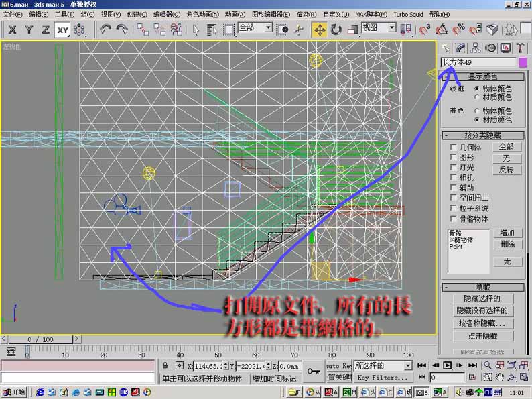This screenshot has width=532, height=399.
Task: Open the 视图 reference coordinate dropdown
Action: [379, 28]
